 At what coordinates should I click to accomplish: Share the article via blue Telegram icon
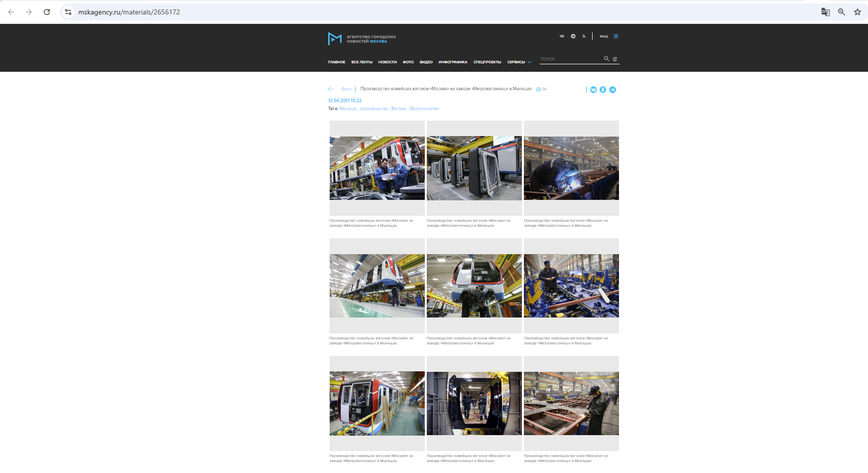(613, 90)
